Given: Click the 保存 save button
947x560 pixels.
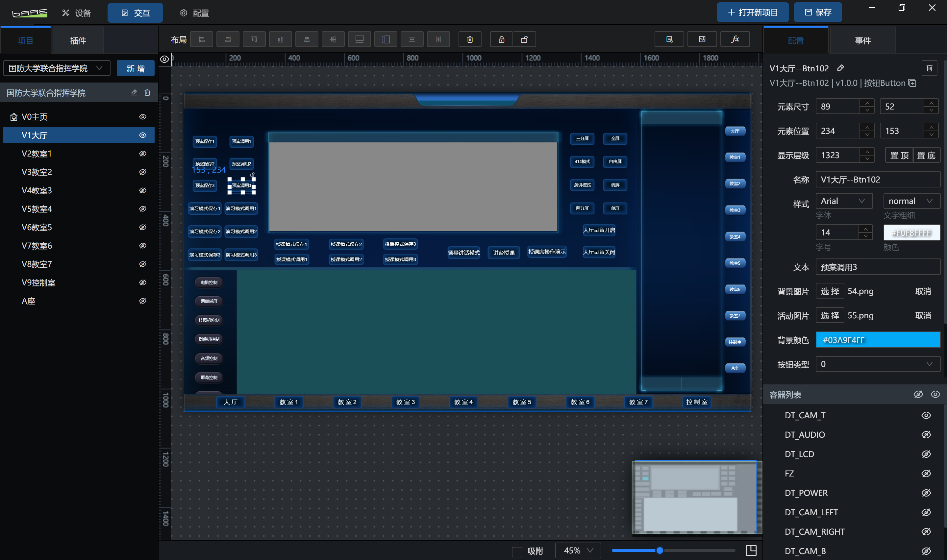Looking at the screenshot, I should 817,12.
